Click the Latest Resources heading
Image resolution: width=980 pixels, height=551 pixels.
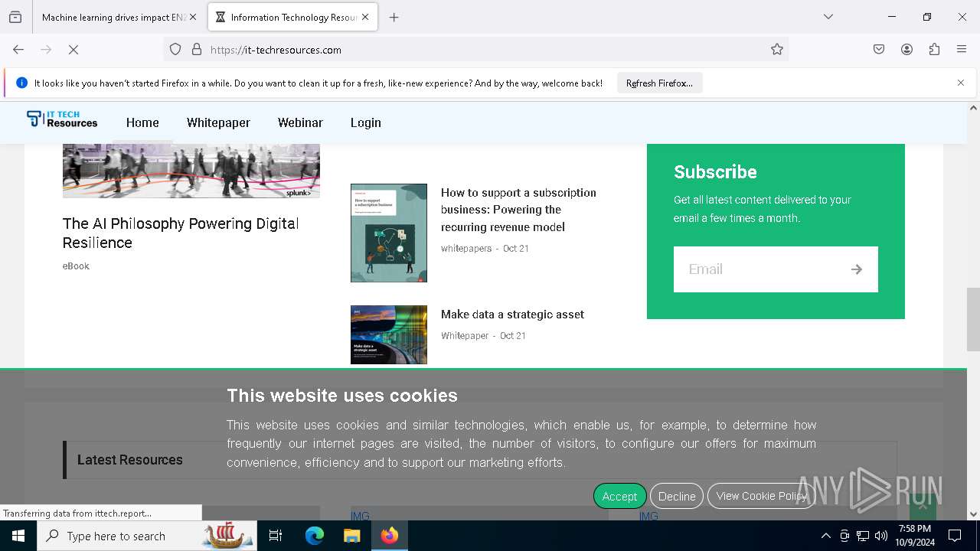(x=130, y=460)
